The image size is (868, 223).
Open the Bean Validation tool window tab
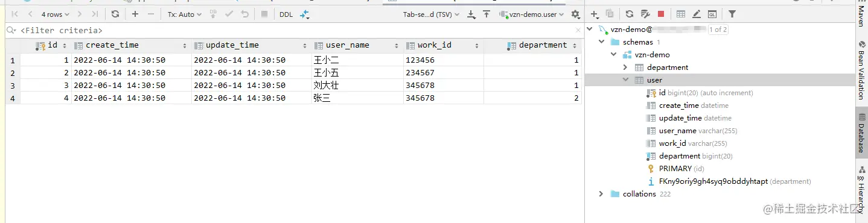[861, 70]
